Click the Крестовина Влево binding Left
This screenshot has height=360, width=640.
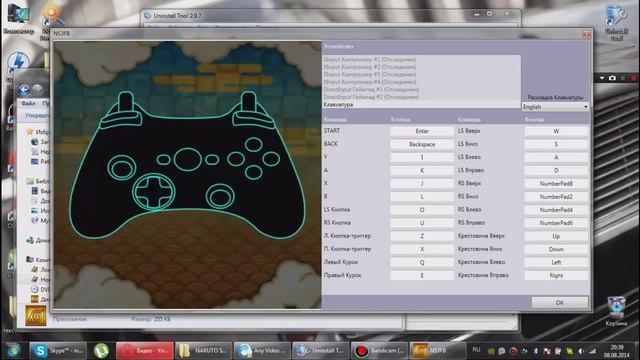[556, 262]
